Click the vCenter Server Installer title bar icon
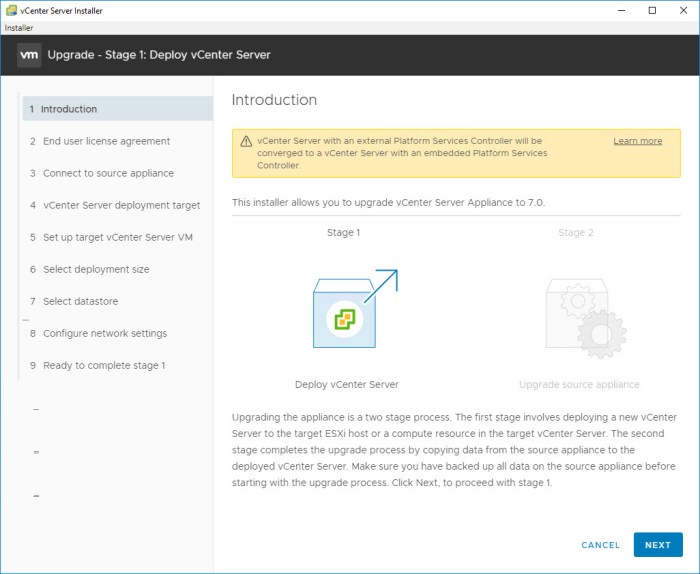This screenshot has width=700, height=574. 10,10
